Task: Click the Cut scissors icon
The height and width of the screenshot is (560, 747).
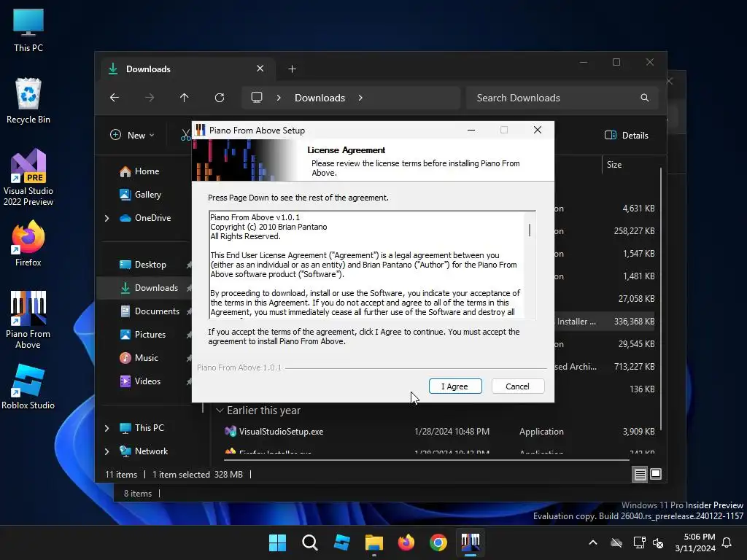Action: coord(185,135)
